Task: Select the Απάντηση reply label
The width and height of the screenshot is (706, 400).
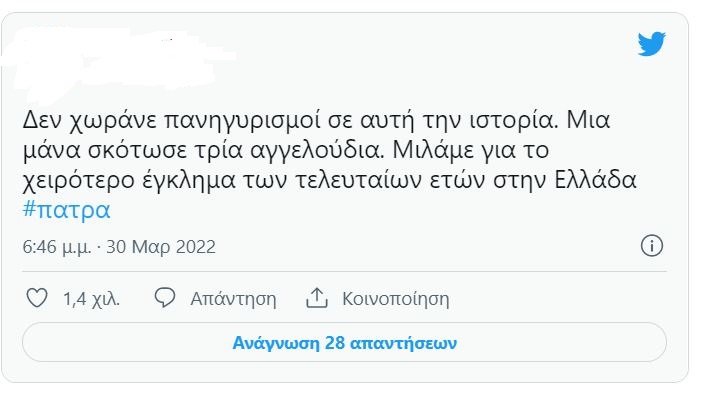Action: (x=233, y=299)
